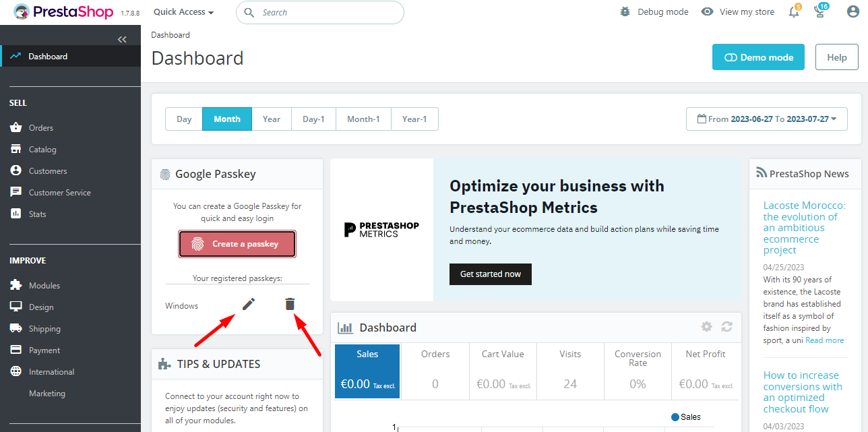This screenshot has width=868, height=432.
Task: Click the Dashboard trend icon in sidebar
Action: (15, 56)
